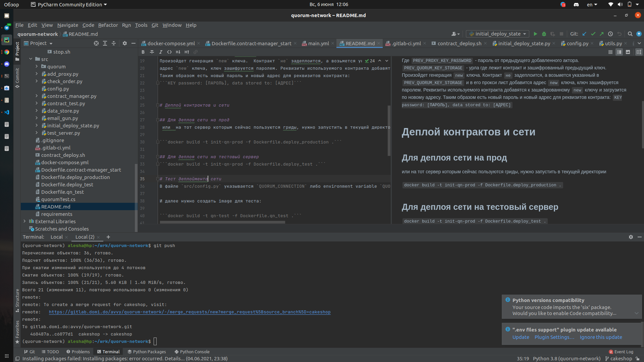This screenshot has width=644, height=362.
Task: Click Ignore this update link
Action: 601,337
